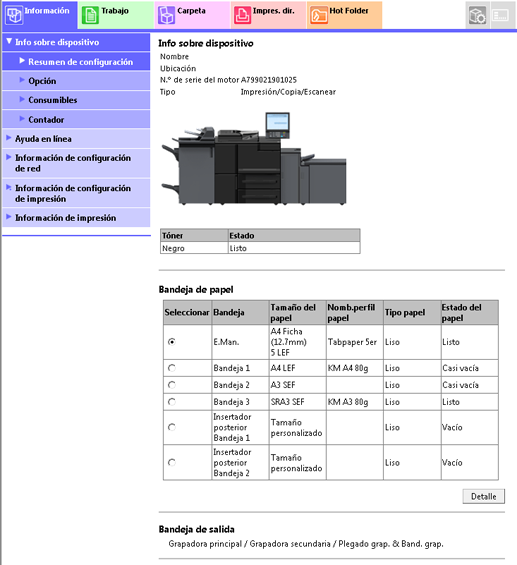
Task: Click the Impresión/Copia/Escanear type value
Action: 288,92
